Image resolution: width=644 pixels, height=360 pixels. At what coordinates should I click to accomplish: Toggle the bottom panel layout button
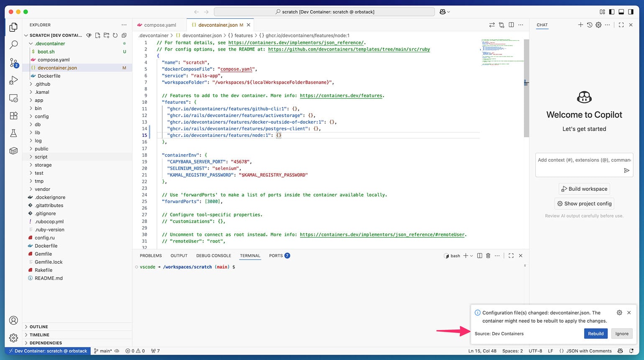621,12
